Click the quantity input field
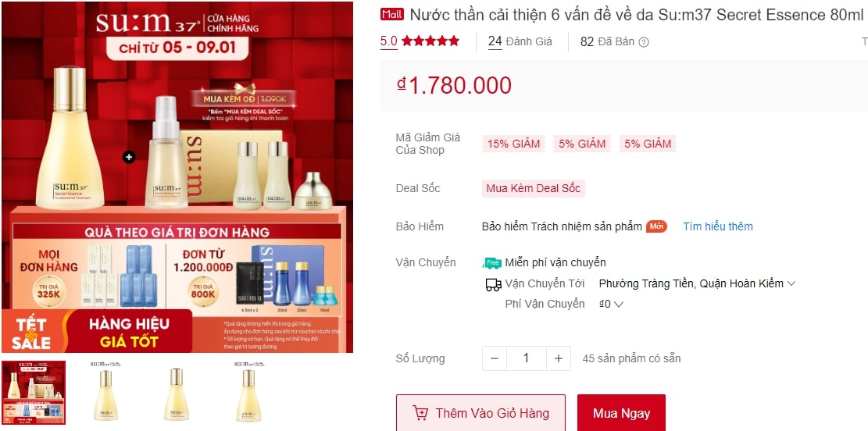 coord(527,358)
